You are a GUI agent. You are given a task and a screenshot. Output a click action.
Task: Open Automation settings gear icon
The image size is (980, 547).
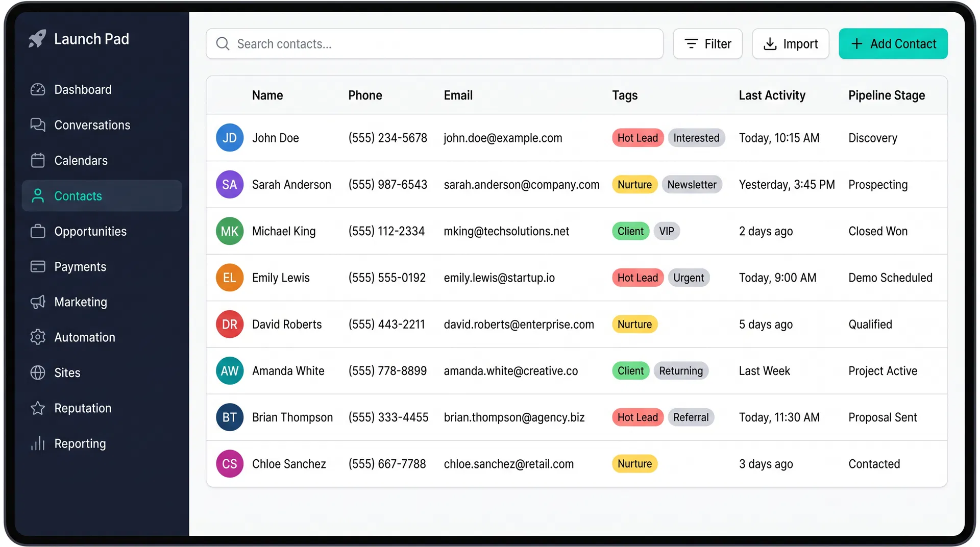[38, 337]
